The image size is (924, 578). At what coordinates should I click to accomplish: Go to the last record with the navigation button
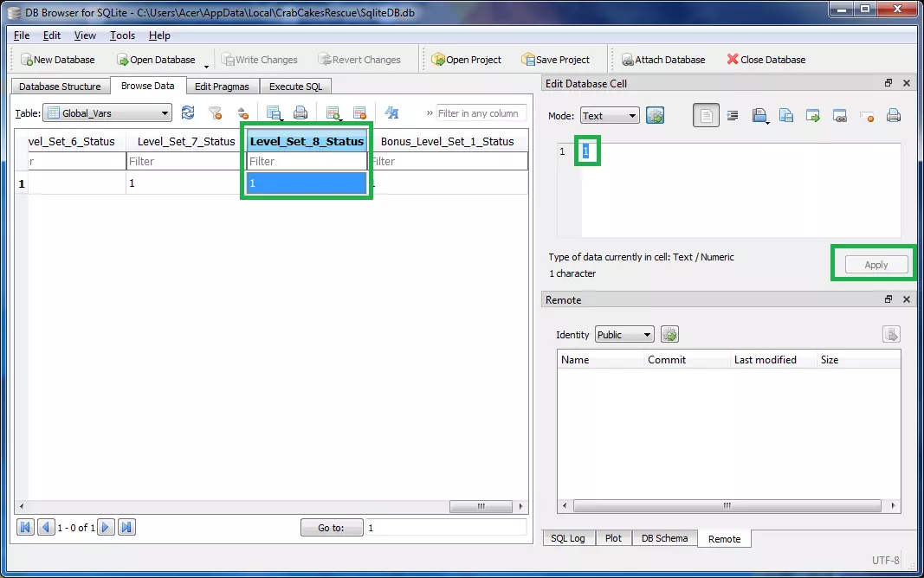[126, 527]
